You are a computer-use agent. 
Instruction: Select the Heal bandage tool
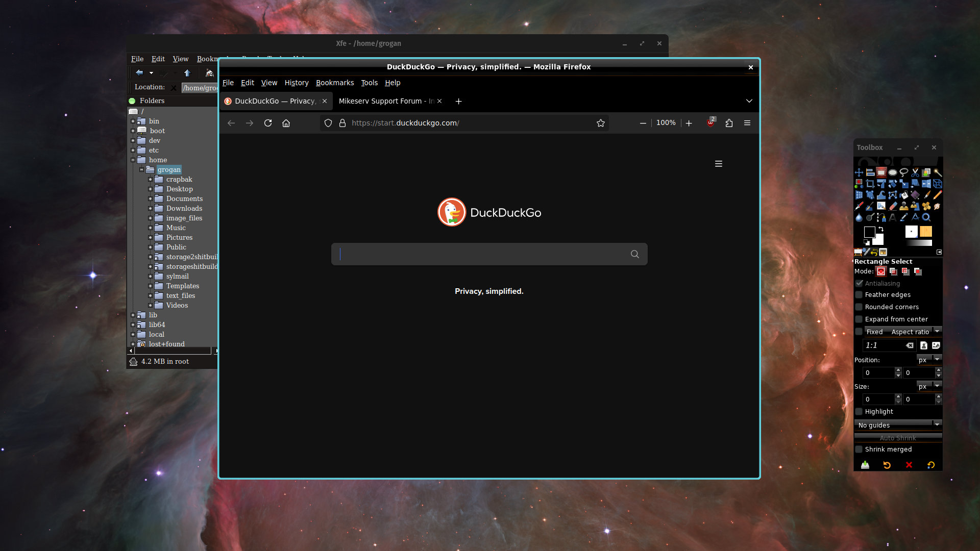coord(926,206)
